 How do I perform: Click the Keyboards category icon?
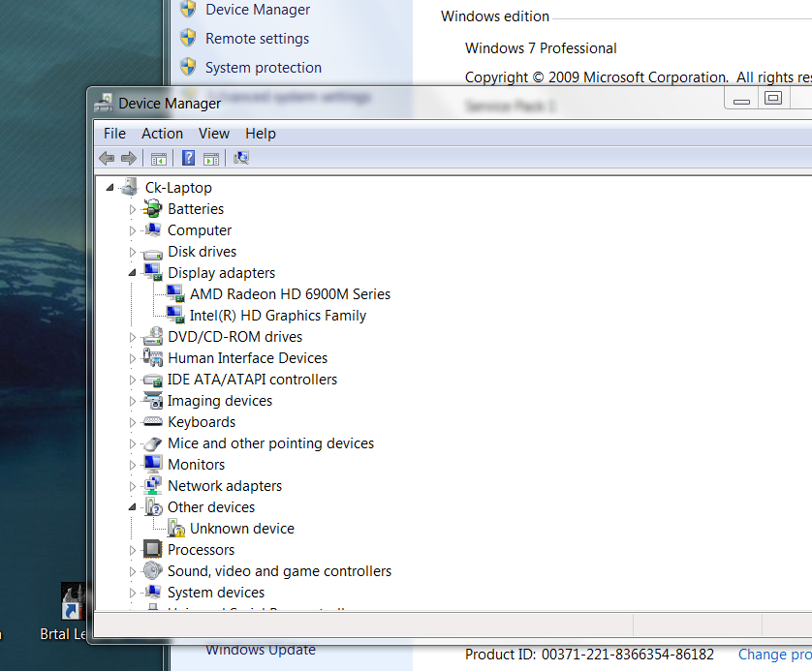point(153,421)
